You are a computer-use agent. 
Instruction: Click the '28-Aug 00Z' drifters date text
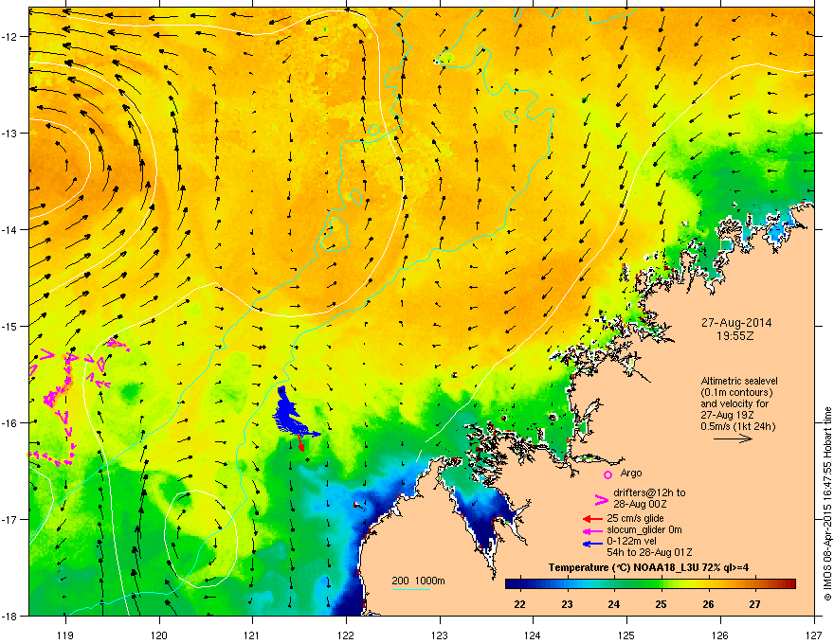640,504
